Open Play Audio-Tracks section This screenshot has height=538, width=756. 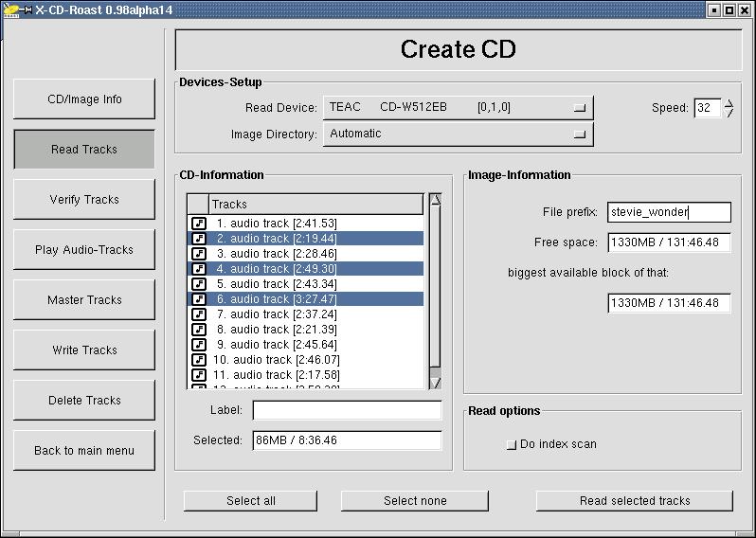pos(84,249)
